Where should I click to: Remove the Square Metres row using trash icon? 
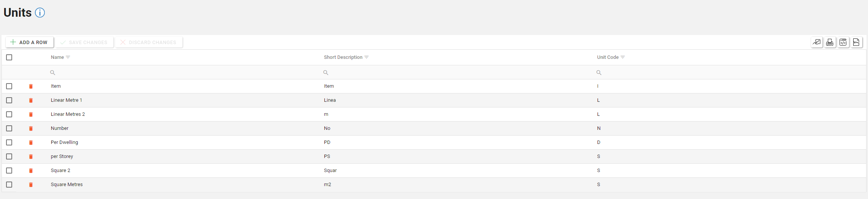(x=31, y=185)
